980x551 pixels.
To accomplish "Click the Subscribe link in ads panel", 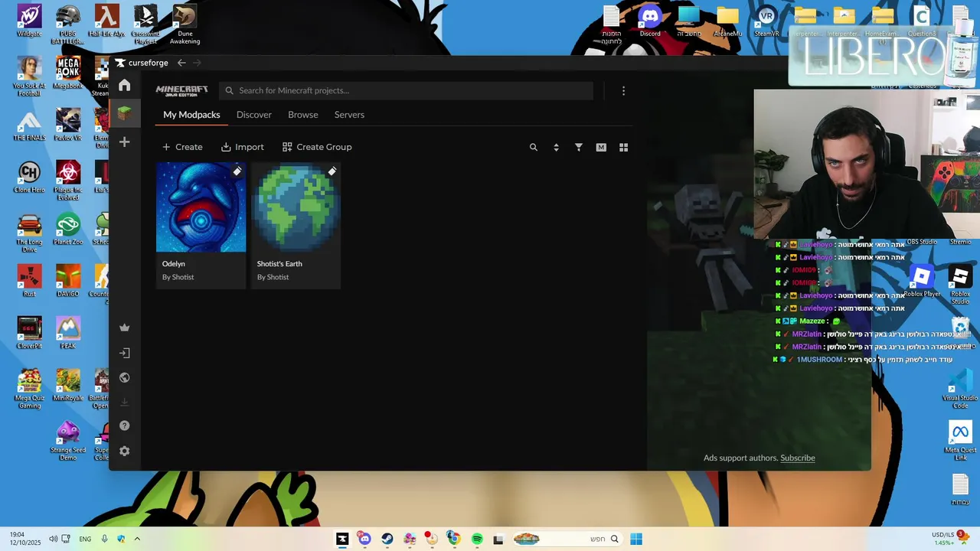I will (x=798, y=458).
